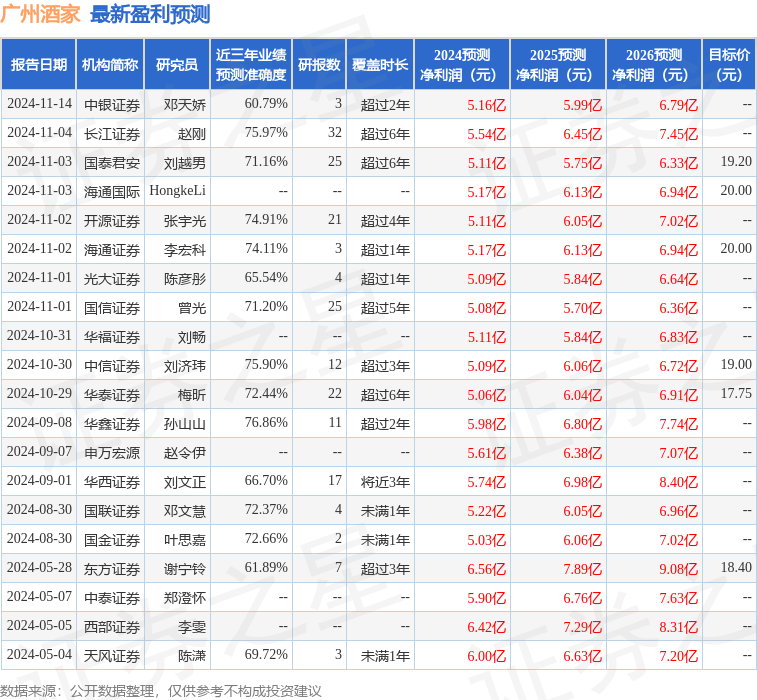Click analyst name 刘畅
The image size is (757, 700).
pyautogui.click(x=192, y=336)
